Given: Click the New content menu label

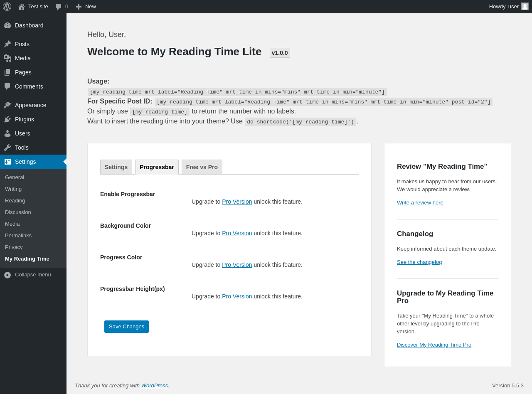Looking at the screenshot, I should (x=91, y=7).
